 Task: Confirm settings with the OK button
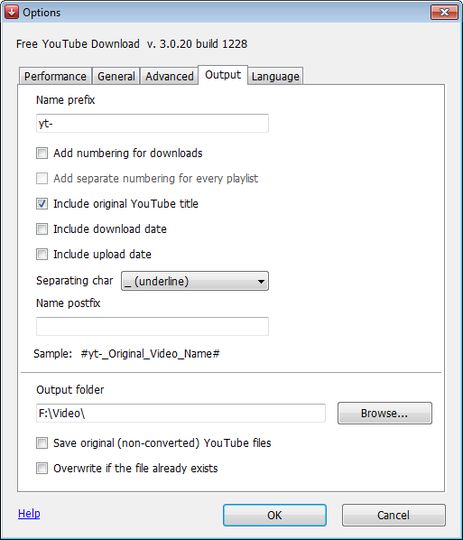275,515
